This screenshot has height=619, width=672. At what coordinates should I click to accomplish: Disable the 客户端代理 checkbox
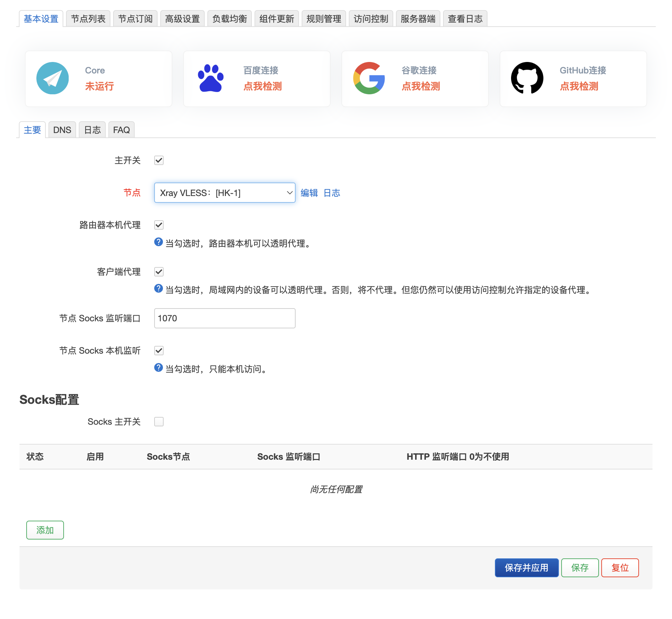click(x=159, y=272)
